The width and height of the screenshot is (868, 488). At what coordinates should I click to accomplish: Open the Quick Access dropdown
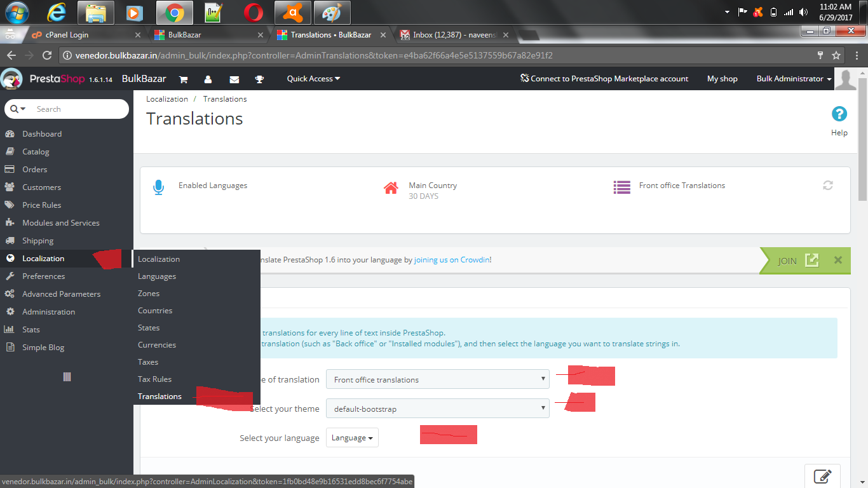(x=313, y=79)
